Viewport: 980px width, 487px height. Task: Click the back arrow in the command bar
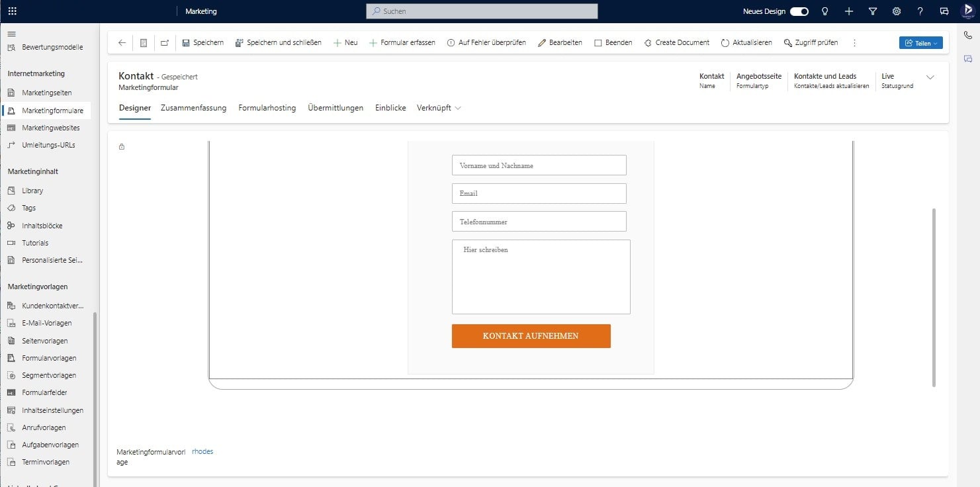pos(122,42)
